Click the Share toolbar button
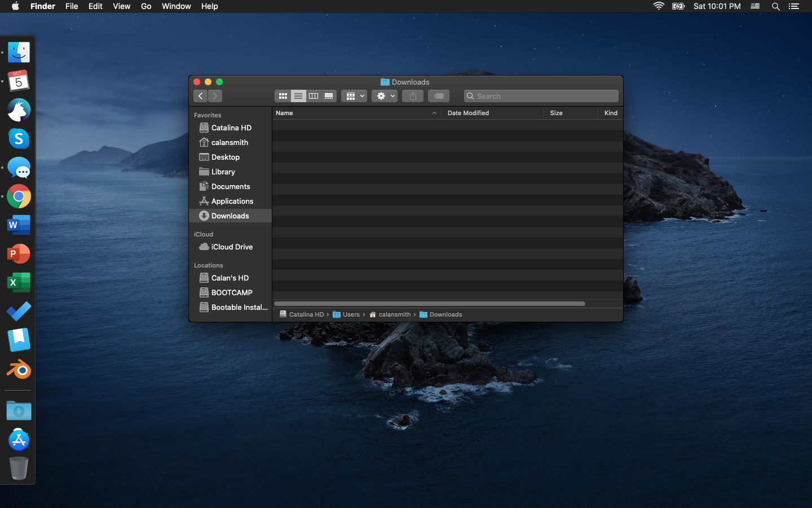The height and width of the screenshot is (508, 812). point(413,96)
